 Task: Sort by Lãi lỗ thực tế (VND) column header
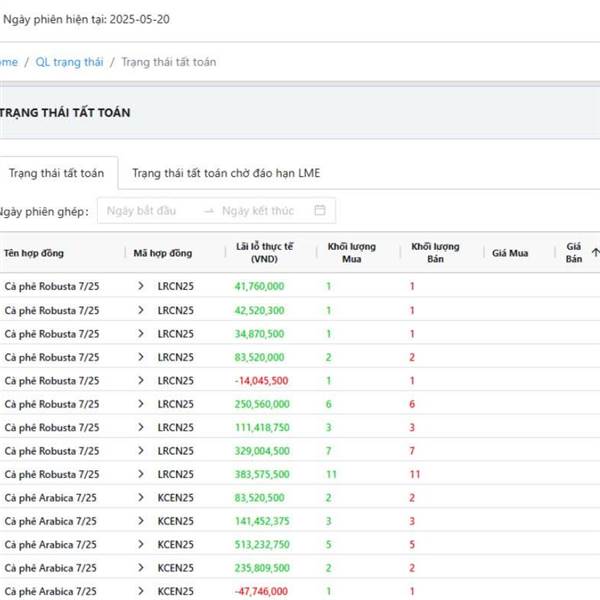pyautogui.click(x=265, y=253)
